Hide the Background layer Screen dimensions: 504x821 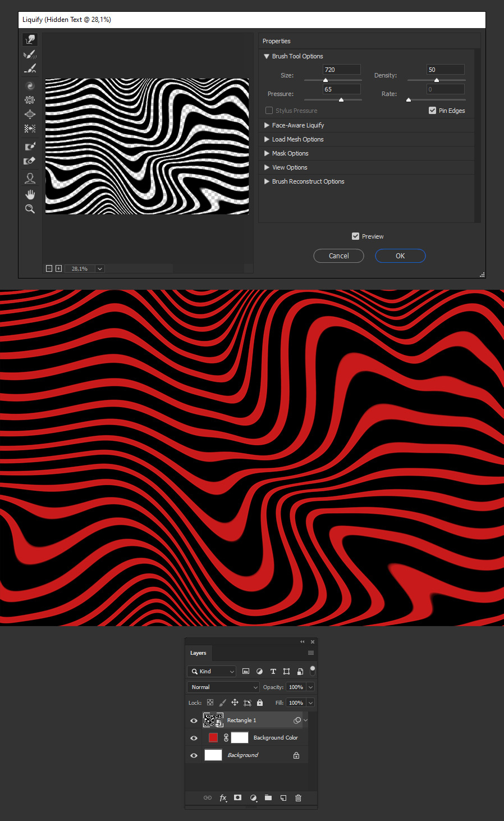[x=194, y=755]
